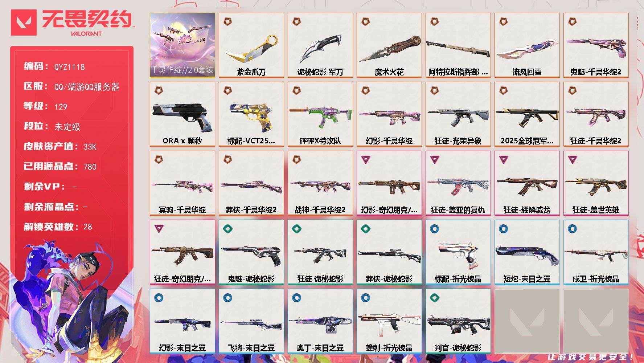
Task: Select the 狂徒-盖亚的复仇 rifle
Action: pyautogui.click(x=458, y=183)
